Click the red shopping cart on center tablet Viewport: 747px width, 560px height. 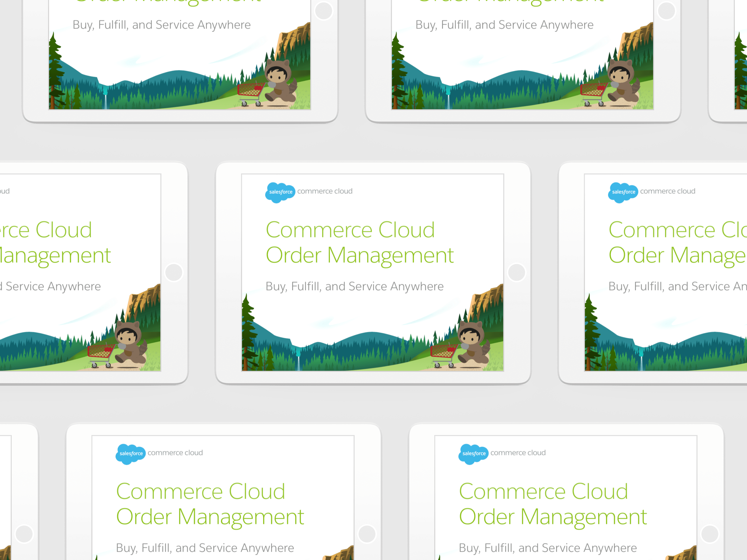point(444,355)
